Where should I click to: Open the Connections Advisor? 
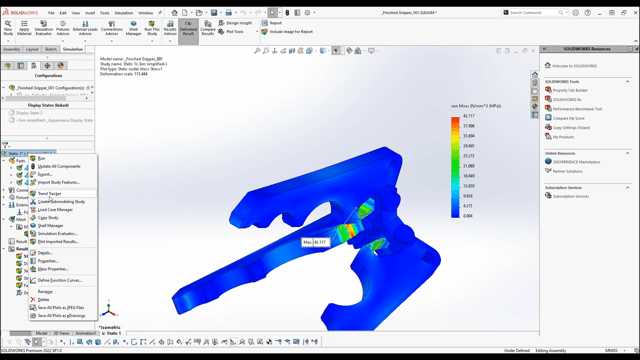tap(111, 28)
